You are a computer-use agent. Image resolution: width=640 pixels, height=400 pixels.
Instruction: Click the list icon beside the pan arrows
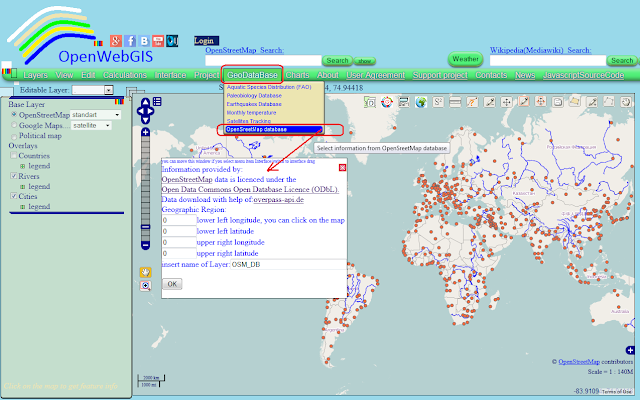(157, 101)
